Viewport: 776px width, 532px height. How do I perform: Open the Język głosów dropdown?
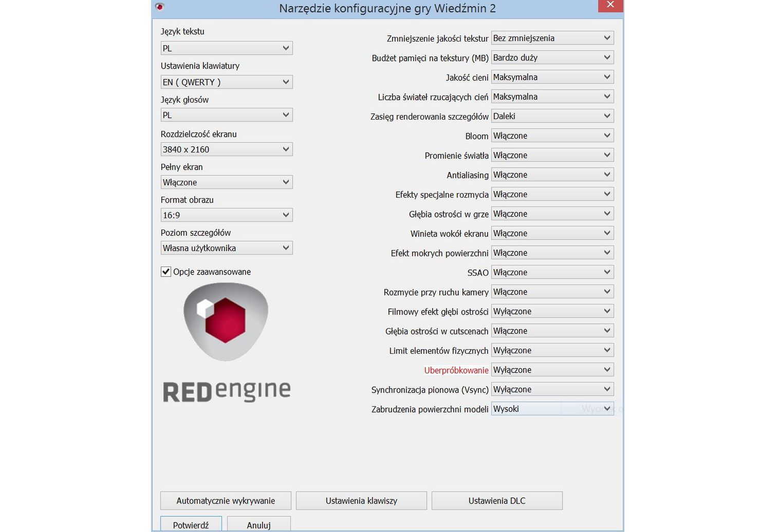tap(227, 115)
